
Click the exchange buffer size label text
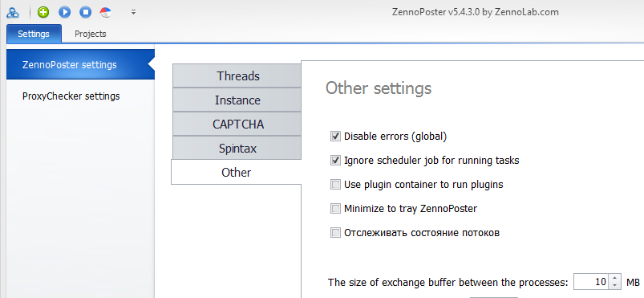pyautogui.click(x=448, y=283)
